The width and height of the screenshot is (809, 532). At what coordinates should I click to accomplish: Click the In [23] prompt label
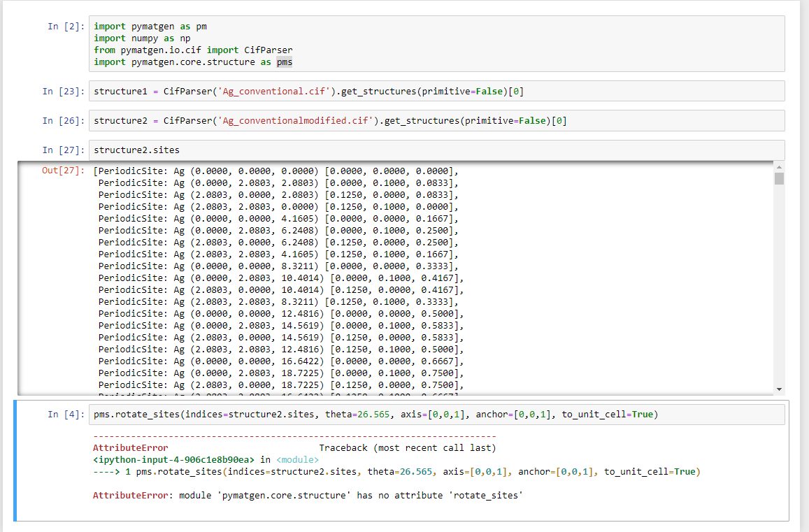(x=64, y=92)
